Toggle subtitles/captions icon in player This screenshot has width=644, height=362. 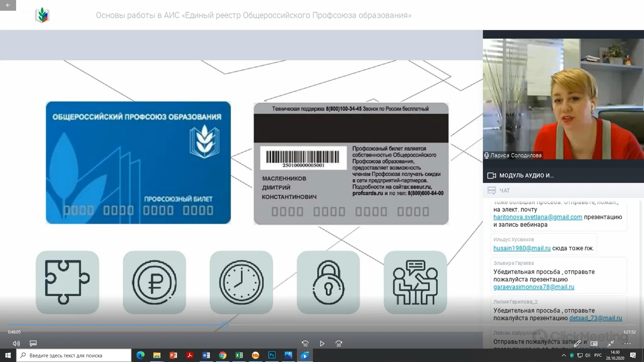(33, 344)
